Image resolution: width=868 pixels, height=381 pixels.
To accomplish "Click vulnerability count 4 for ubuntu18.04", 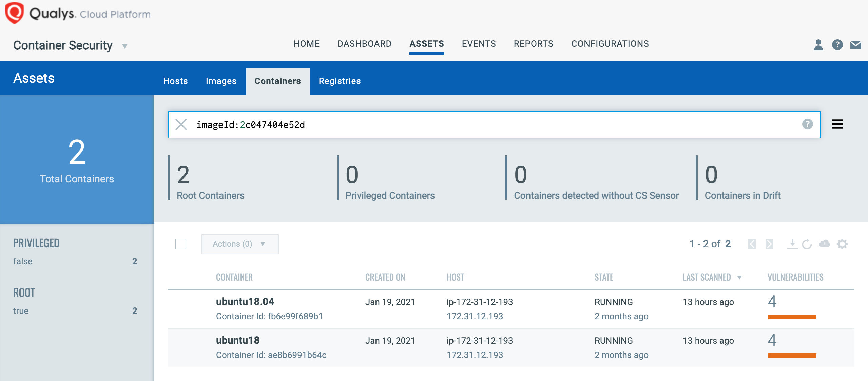I will point(772,301).
